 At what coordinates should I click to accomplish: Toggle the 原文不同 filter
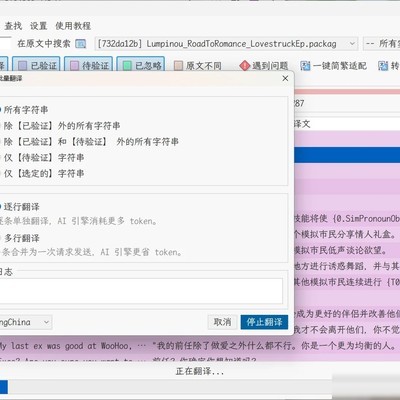point(198,66)
